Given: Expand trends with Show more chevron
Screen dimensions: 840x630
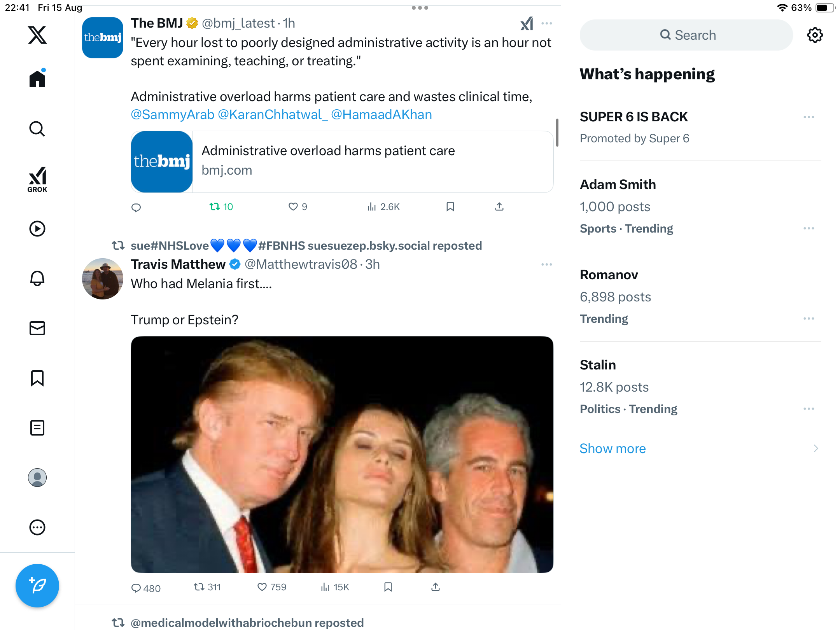Looking at the screenshot, I should (x=816, y=448).
